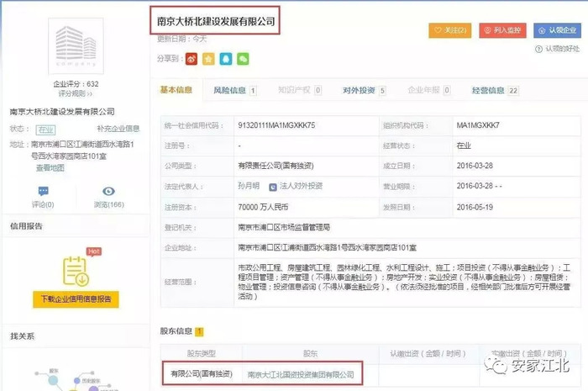Click the 法人对外投资 icon beside 孙月明
This screenshot has width=588, height=391.
(273, 187)
